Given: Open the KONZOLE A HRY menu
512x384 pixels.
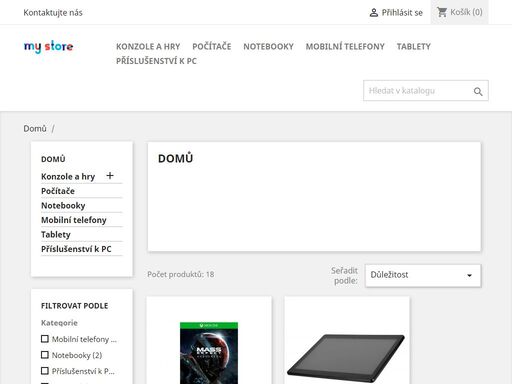Looking at the screenshot, I should (x=148, y=47).
